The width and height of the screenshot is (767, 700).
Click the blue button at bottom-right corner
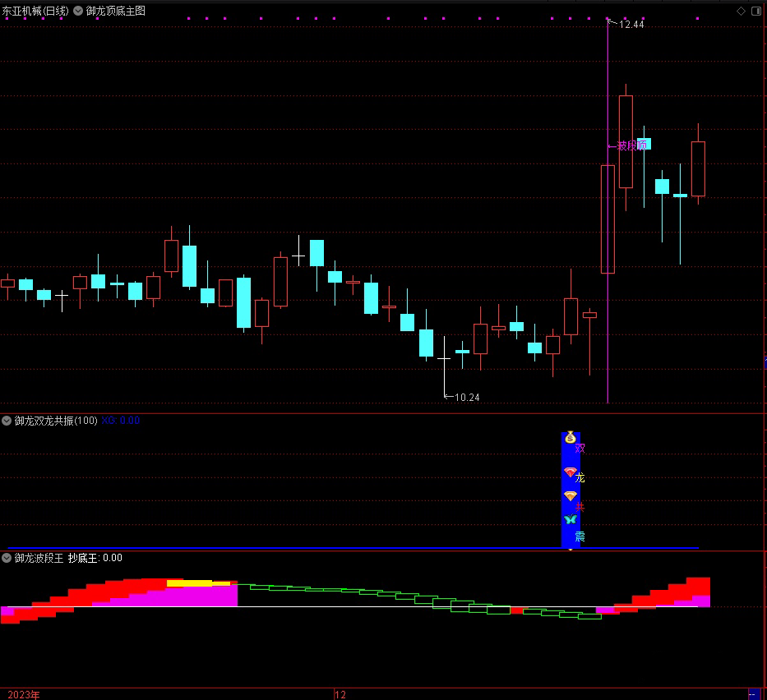753,694
